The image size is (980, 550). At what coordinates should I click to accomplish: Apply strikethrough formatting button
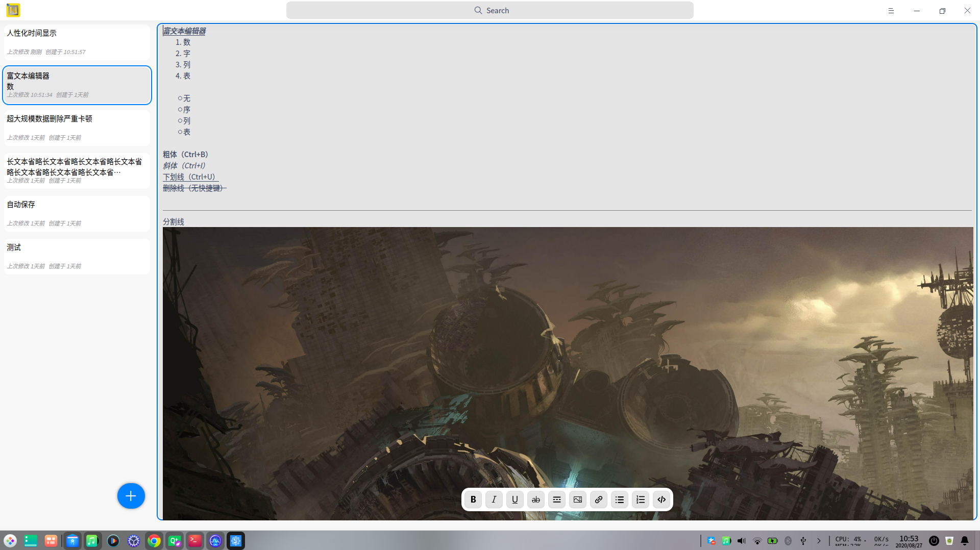536,499
